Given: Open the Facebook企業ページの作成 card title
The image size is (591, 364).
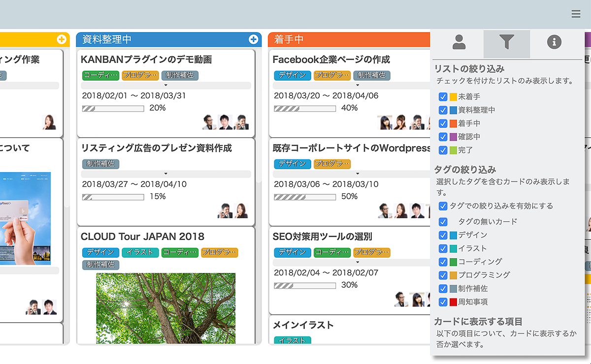Looking at the screenshot, I should (x=331, y=60).
